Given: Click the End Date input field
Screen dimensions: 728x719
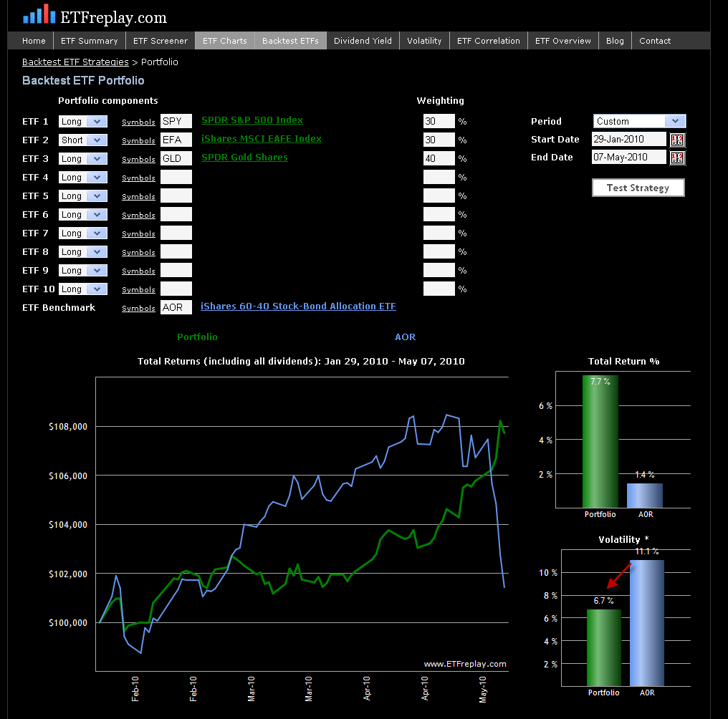Looking at the screenshot, I should 629,157.
